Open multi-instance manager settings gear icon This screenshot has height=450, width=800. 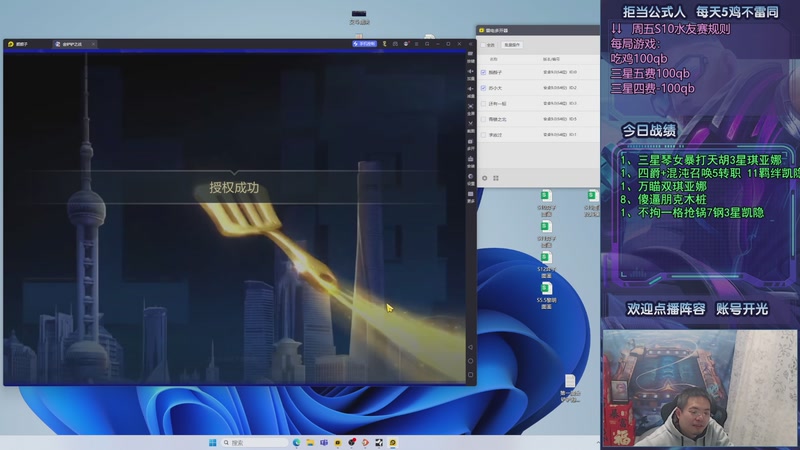[x=485, y=178]
